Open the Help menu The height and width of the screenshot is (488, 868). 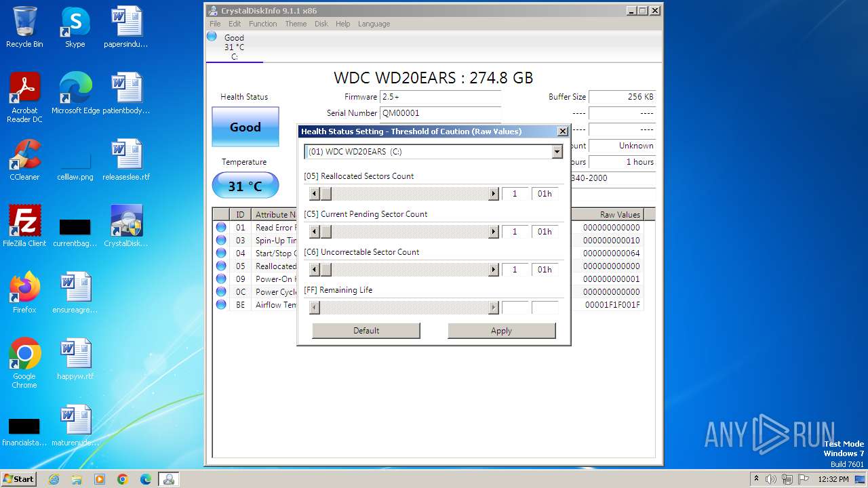click(x=343, y=24)
